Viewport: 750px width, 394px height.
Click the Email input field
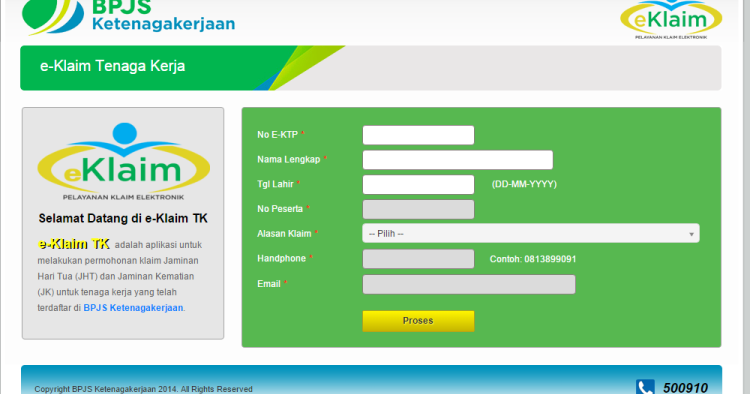(469, 284)
